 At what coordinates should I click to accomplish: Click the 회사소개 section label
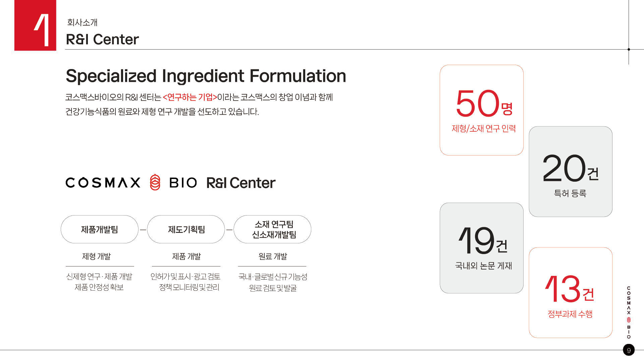(x=82, y=22)
